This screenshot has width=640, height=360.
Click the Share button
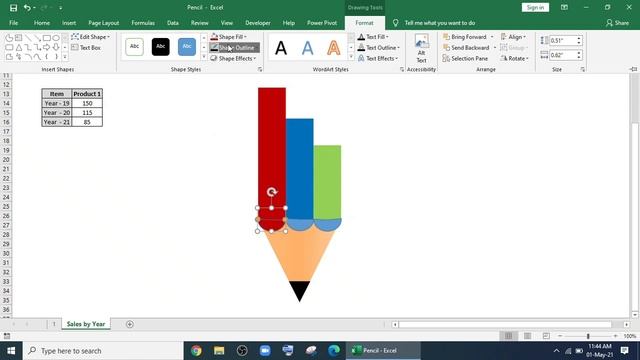click(618, 23)
